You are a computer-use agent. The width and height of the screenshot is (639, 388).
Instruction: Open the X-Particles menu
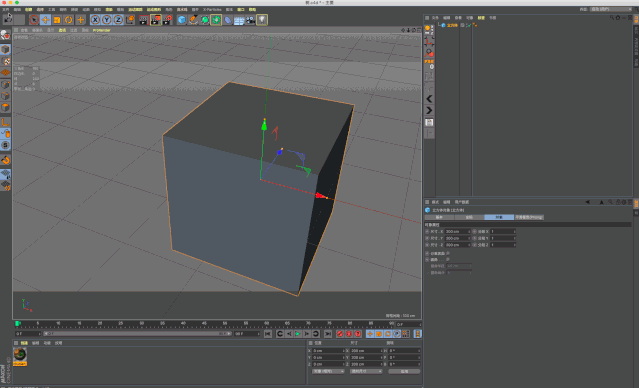coord(212,9)
